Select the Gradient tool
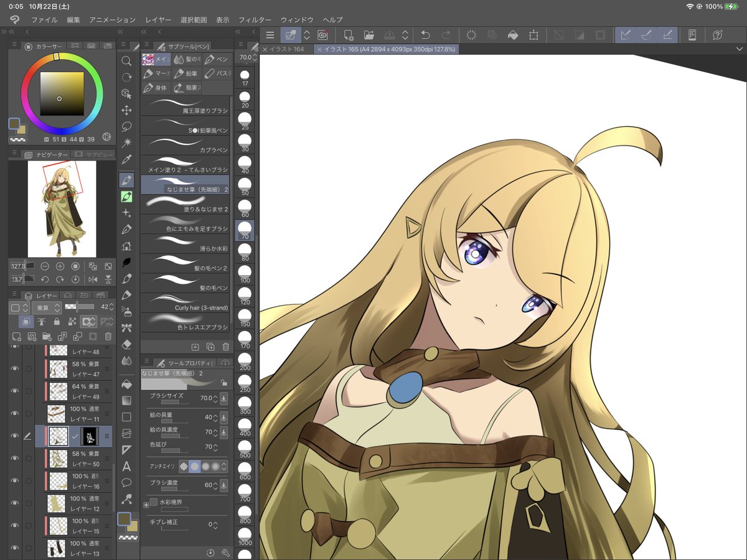This screenshot has height=560, width=747. click(x=126, y=400)
